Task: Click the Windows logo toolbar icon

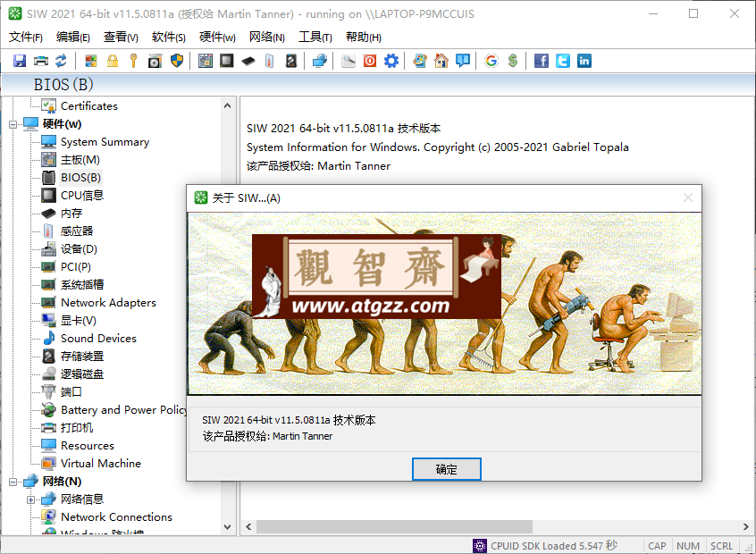Action: [x=91, y=61]
